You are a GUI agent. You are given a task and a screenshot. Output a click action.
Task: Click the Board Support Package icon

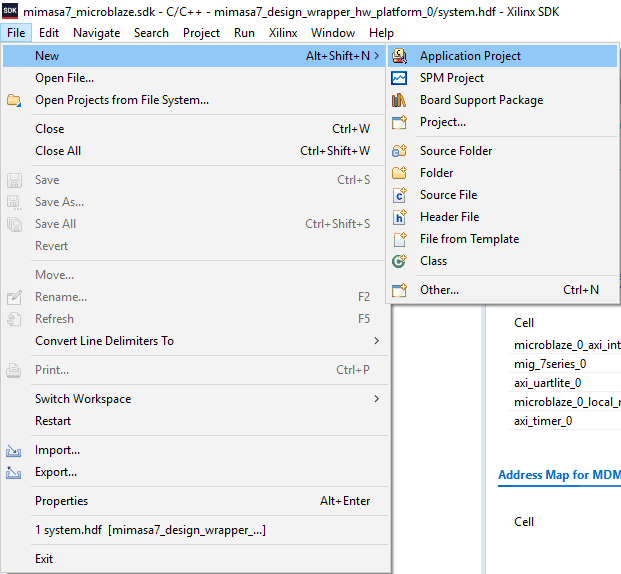[400, 100]
